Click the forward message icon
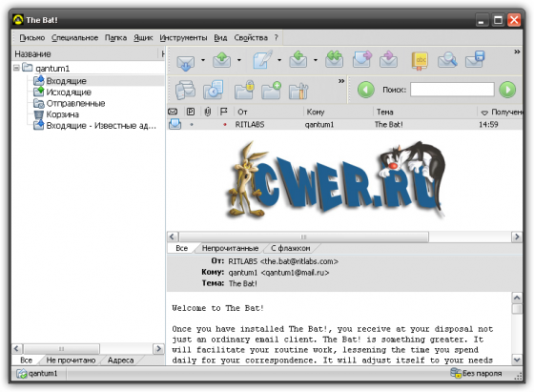The width and height of the screenshot is (534, 392). click(x=362, y=59)
